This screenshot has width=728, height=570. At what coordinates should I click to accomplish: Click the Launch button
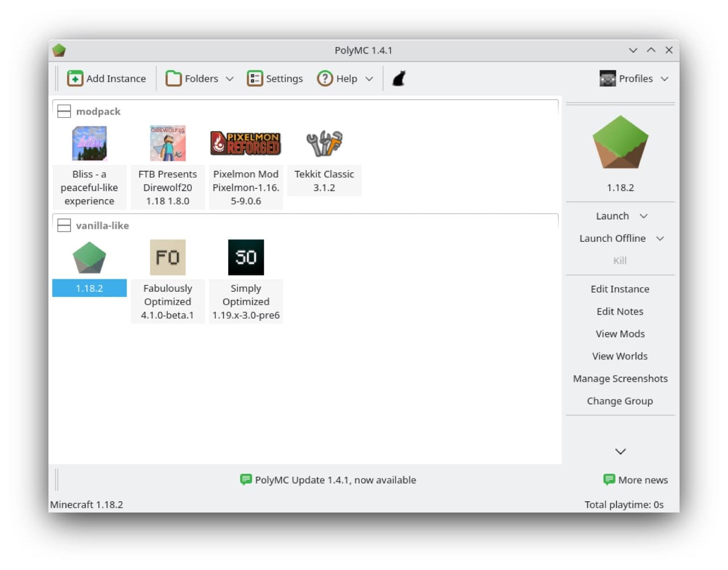tap(613, 216)
